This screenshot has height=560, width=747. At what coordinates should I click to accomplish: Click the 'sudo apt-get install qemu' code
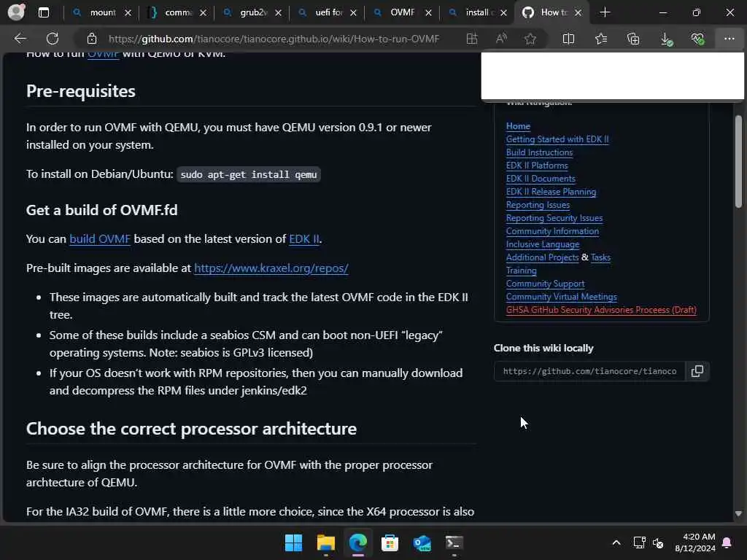click(249, 175)
